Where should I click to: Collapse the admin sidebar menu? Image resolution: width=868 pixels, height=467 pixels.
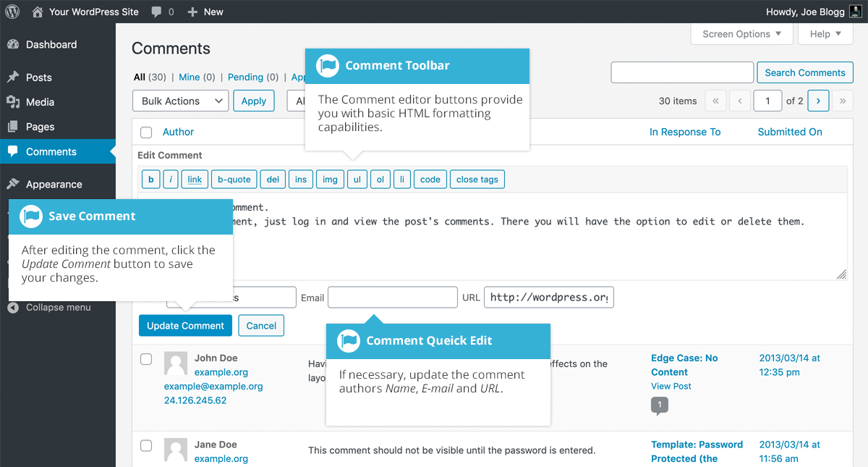click(49, 308)
